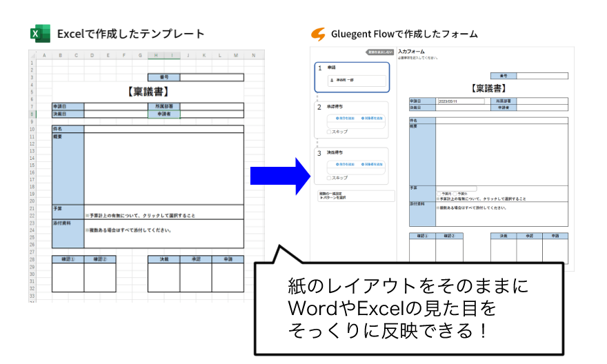Image resolution: width=607 pixels, height=364 pixels.
Task: Click the 決裁日 input in Gluegent form
Action: (x=463, y=108)
